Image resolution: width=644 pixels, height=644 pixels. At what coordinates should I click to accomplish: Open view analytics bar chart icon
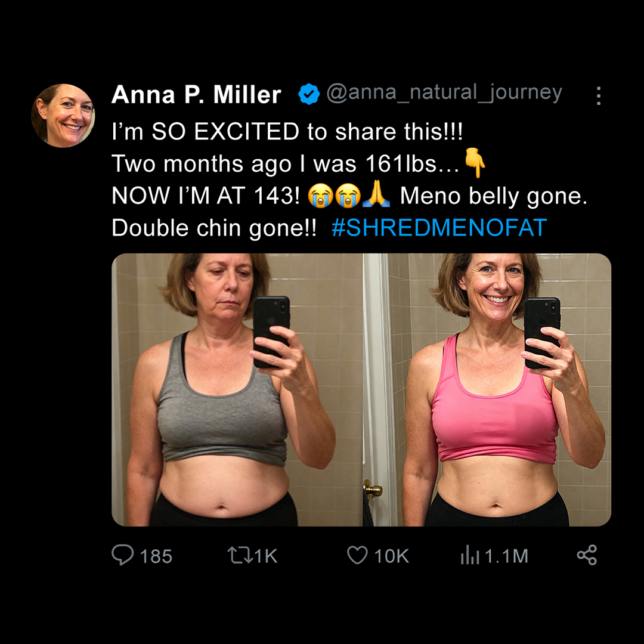[470, 555]
